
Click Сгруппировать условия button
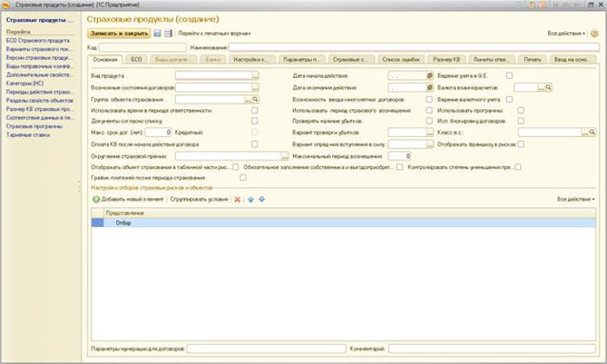199,199
